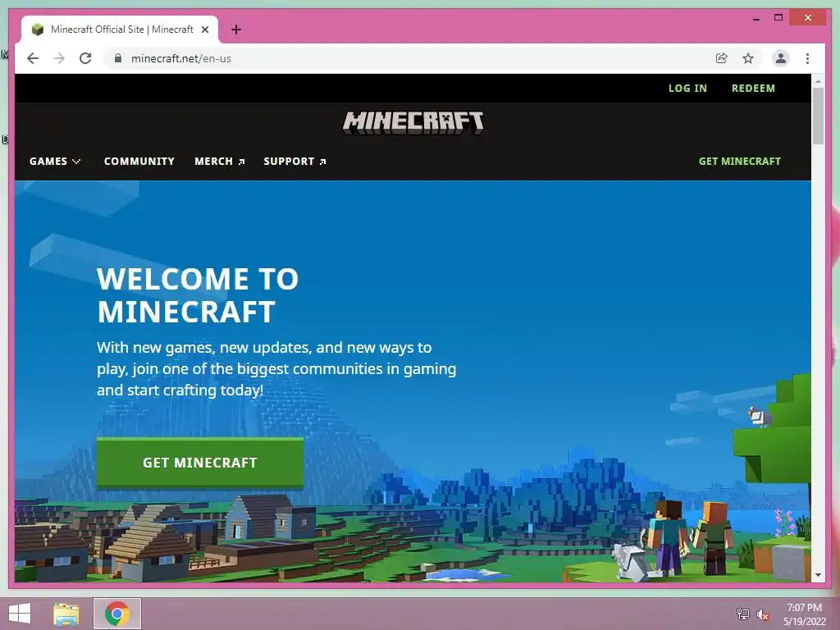Click the scrollbar up arrow
The width and height of the screenshot is (840, 630).
click(818, 81)
